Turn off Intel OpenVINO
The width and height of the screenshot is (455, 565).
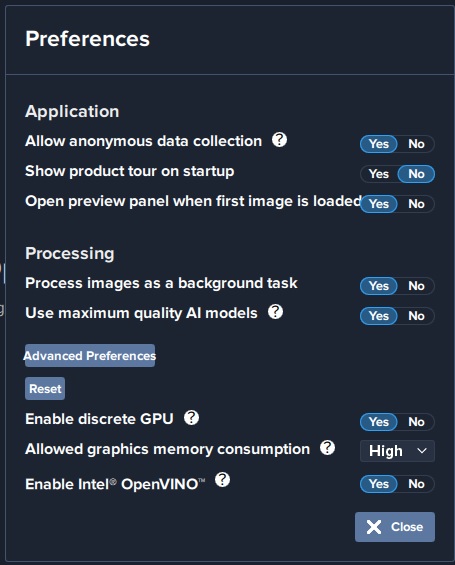pos(416,484)
